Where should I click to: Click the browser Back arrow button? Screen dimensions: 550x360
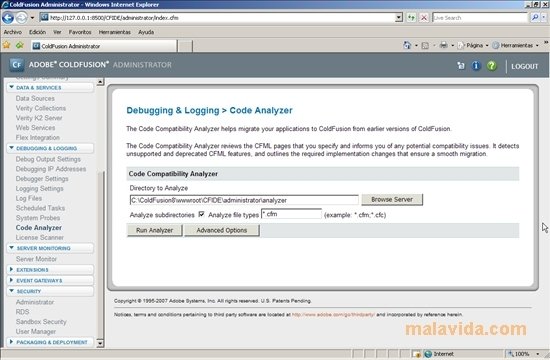click(x=8, y=18)
